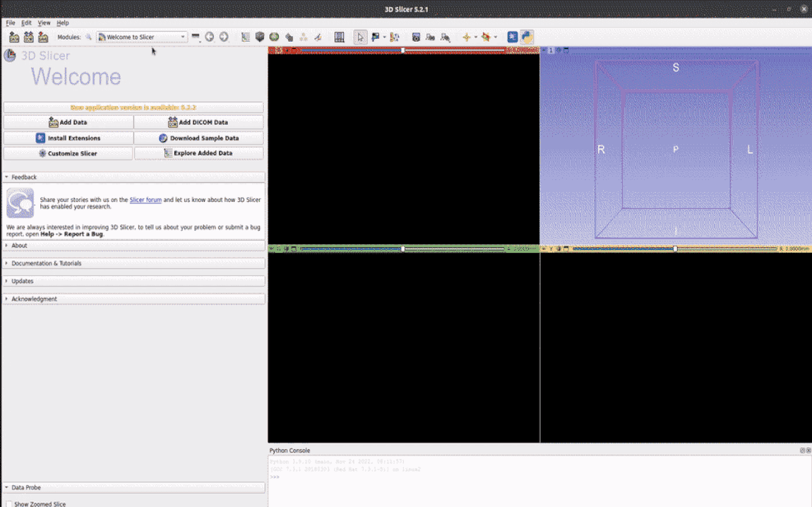Click the Add Data button

[68, 122]
